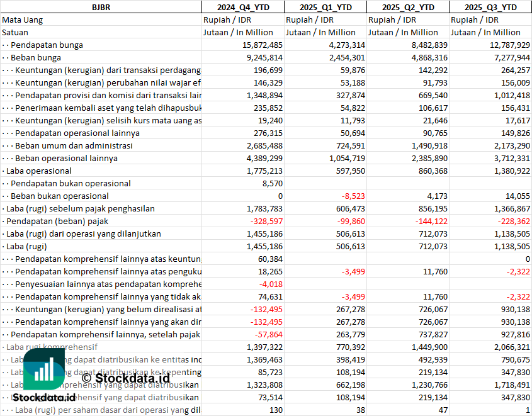The width and height of the screenshot is (532, 416).
Task: Click the red -4,018 cell
Action: (x=271, y=284)
